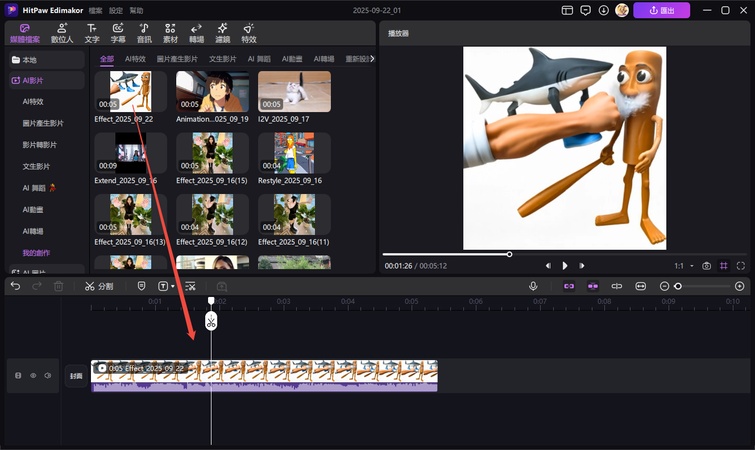Expand more tabs with right chevron arrow
This screenshot has height=450, width=755.
click(372, 59)
